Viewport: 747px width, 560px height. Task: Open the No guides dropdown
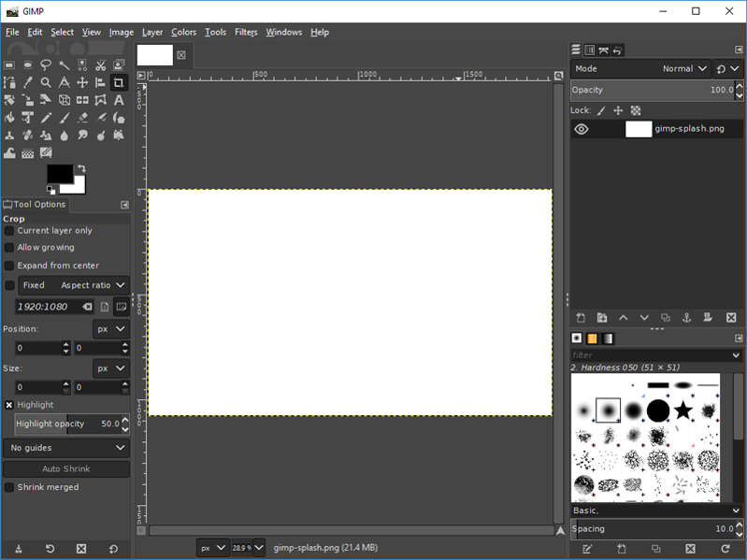pyautogui.click(x=66, y=448)
